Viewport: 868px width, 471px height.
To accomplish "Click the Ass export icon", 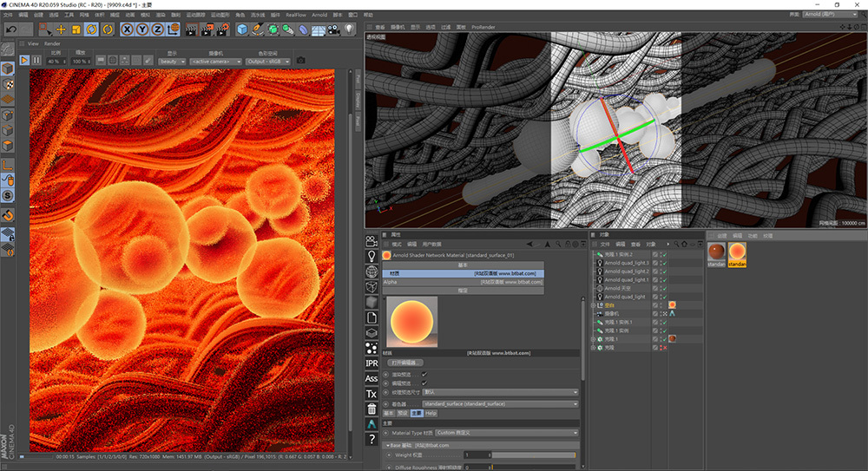I will [x=372, y=378].
